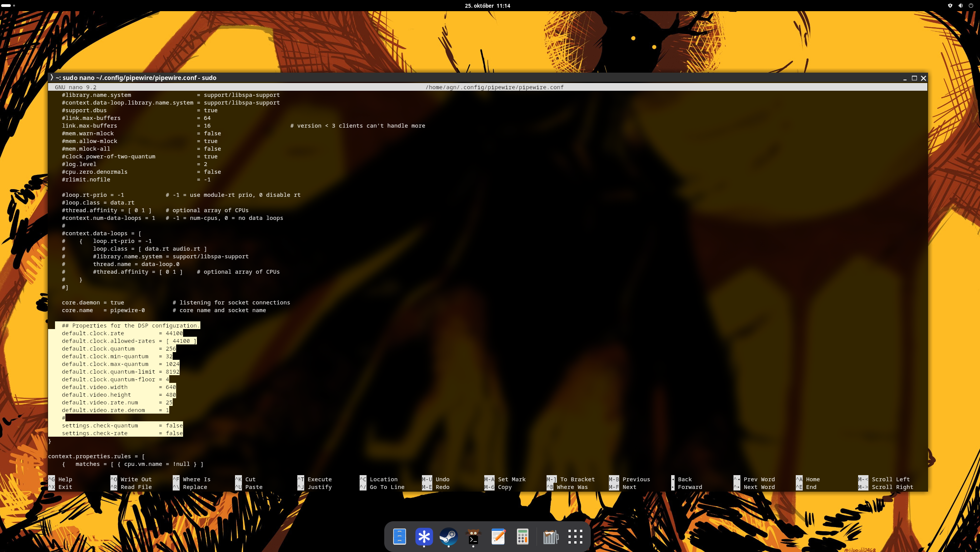Image resolution: width=980 pixels, height=552 pixels.
Task: Place cursor on 'link.max-buffers = 16' line
Action: click(136, 126)
